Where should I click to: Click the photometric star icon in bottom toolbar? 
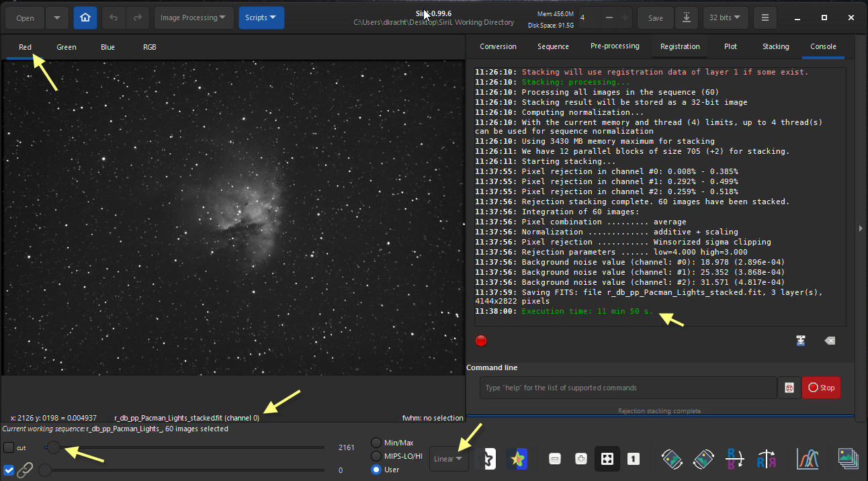pyautogui.click(x=517, y=459)
